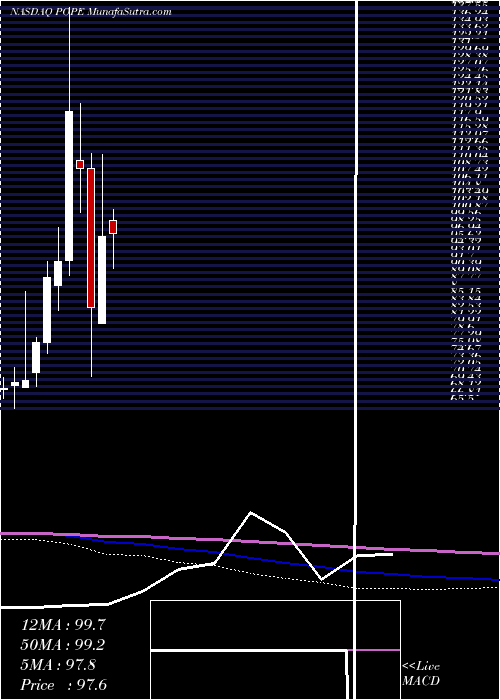Select the last small red candle on the right

[x=113, y=227]
